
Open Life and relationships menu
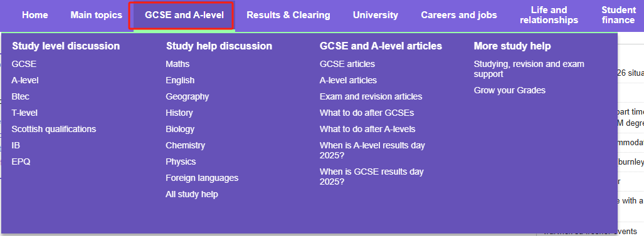pyautogui.click(x=549, y=15)
